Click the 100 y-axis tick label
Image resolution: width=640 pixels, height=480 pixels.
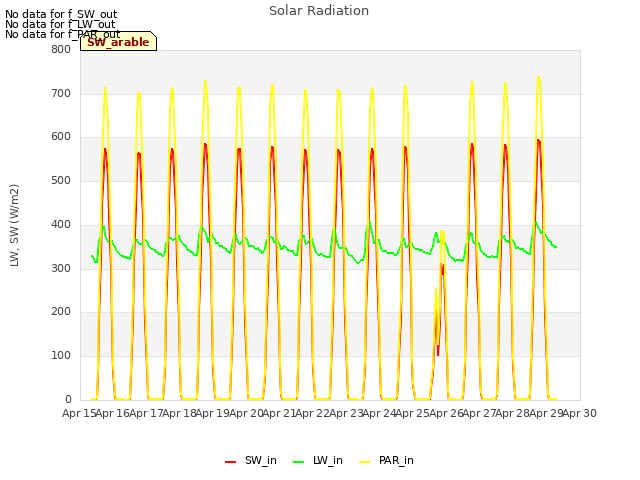click(x=61, y=356)
